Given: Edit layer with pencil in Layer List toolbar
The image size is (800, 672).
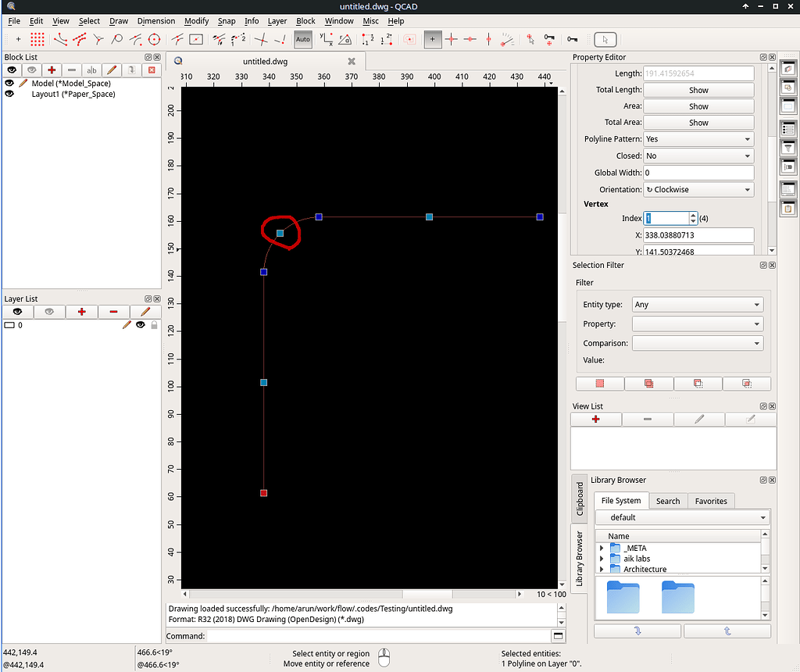Looking at the screenshot, I should [145, 312].
